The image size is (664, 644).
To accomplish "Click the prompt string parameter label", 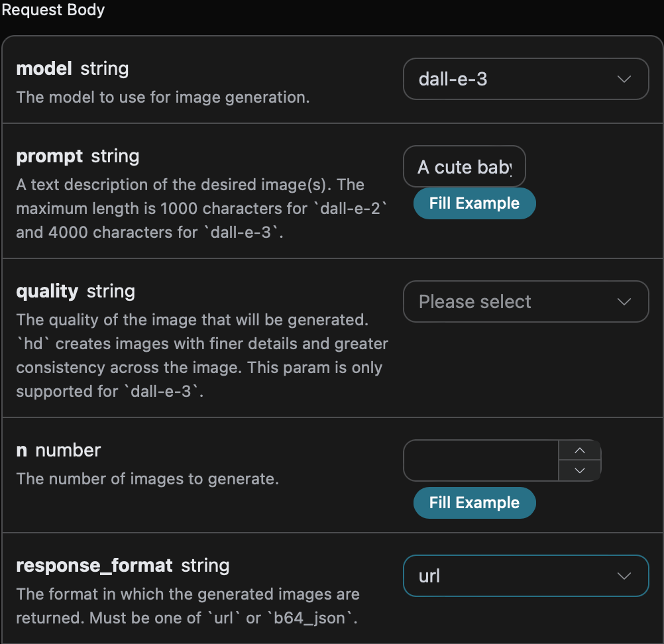I will [x=78, y=156].
